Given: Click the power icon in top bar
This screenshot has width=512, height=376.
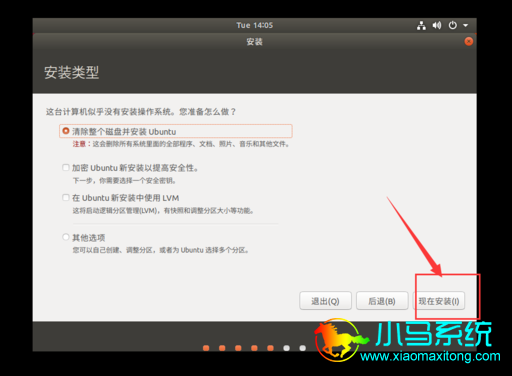Looking at the screenshot, I should tap(453, 25).
